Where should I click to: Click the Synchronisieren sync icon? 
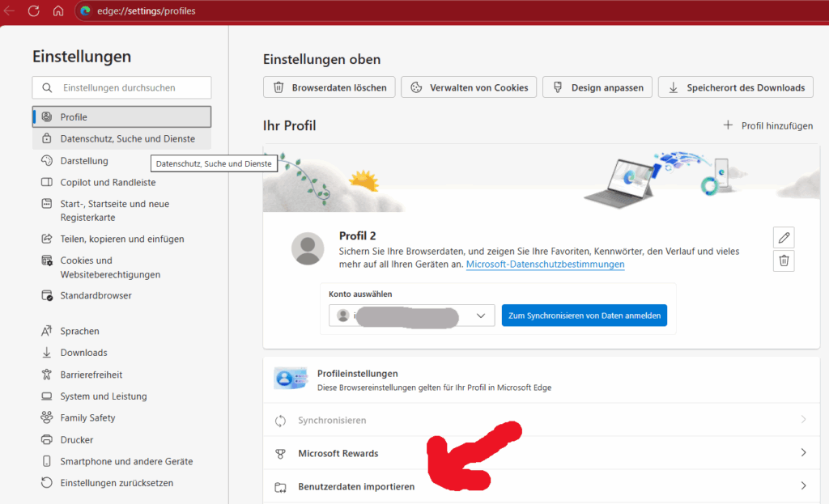281,421
